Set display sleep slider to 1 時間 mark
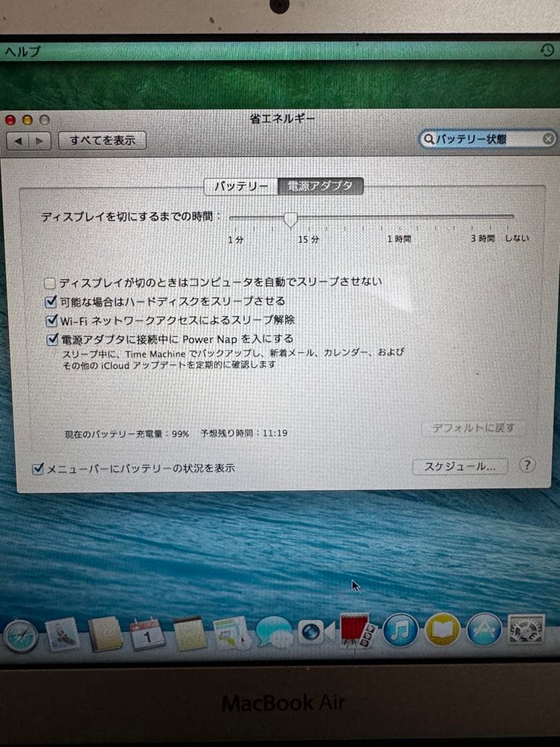The image size is (560, 747). coord(399,218)
